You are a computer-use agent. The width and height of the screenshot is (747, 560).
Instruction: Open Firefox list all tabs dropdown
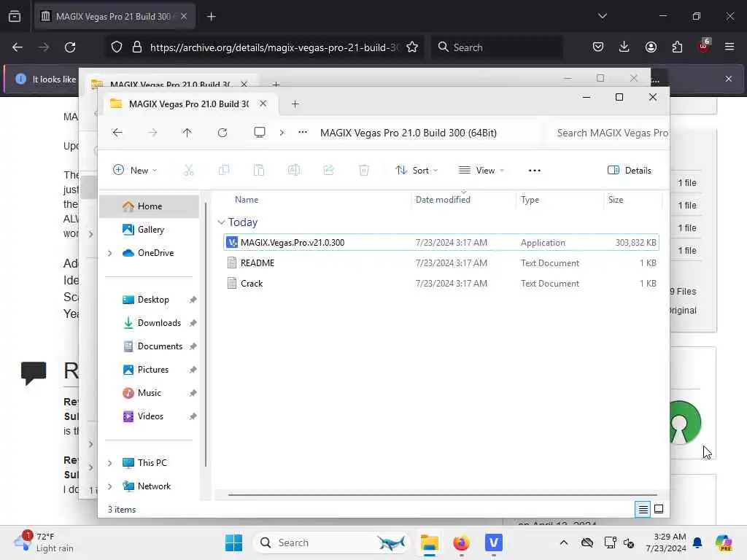tap(602, 16)
